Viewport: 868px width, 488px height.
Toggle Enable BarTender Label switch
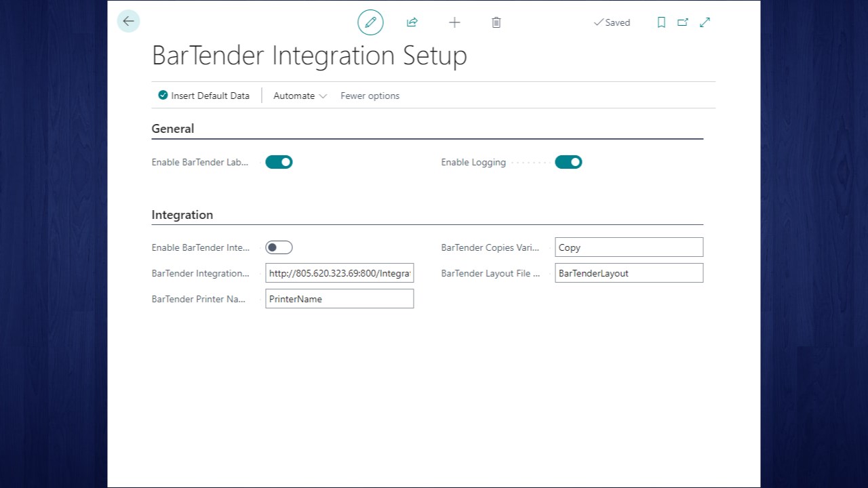pyautogui.click(x=279, y=162)
